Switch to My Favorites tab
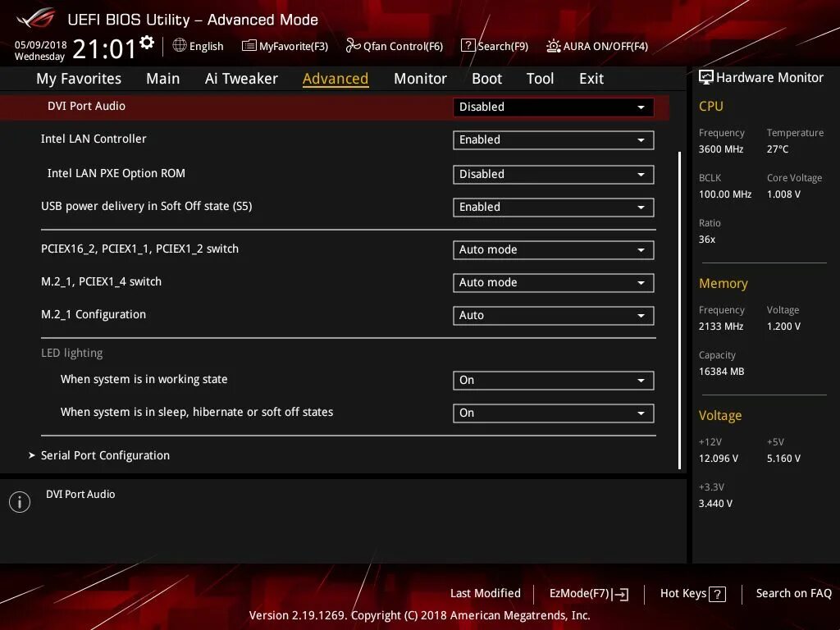 coord(79,79)
